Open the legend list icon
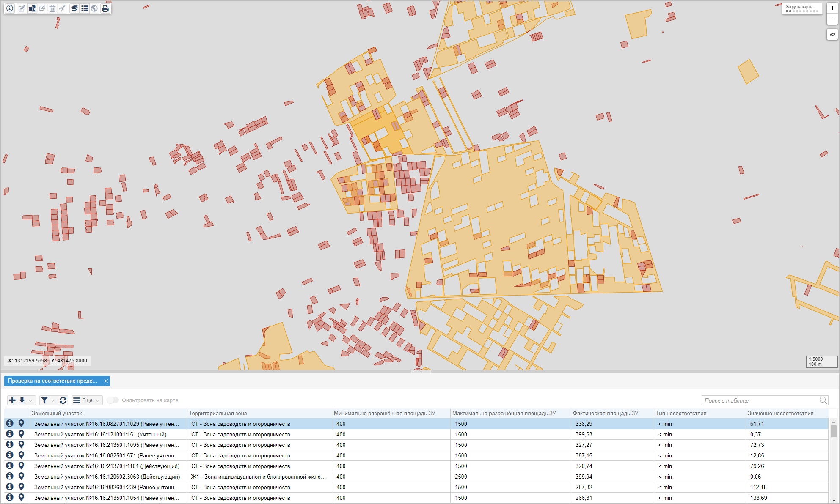The image size is (840, 504). coord(85,8)
